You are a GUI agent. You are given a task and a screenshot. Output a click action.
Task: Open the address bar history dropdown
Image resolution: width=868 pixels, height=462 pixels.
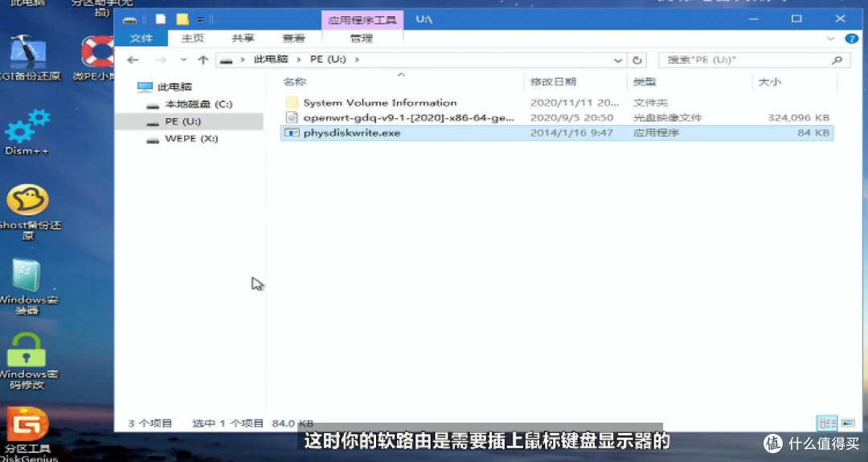[618, 59]
